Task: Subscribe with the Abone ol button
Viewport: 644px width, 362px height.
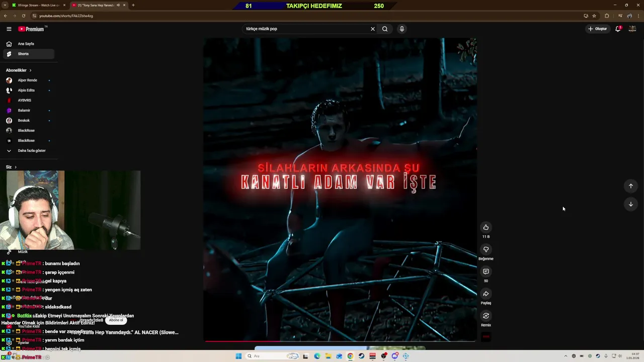Action: click(x=116, y=320)
